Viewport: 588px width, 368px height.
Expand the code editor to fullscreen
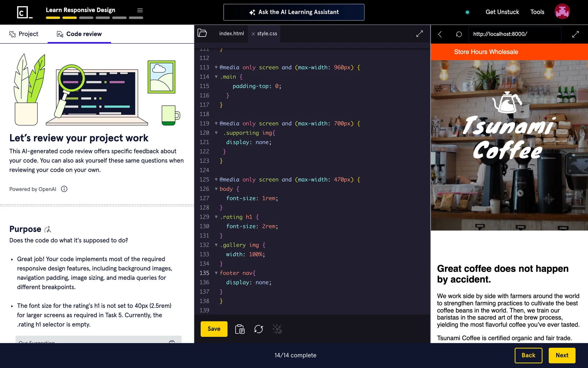click(420, 34)
